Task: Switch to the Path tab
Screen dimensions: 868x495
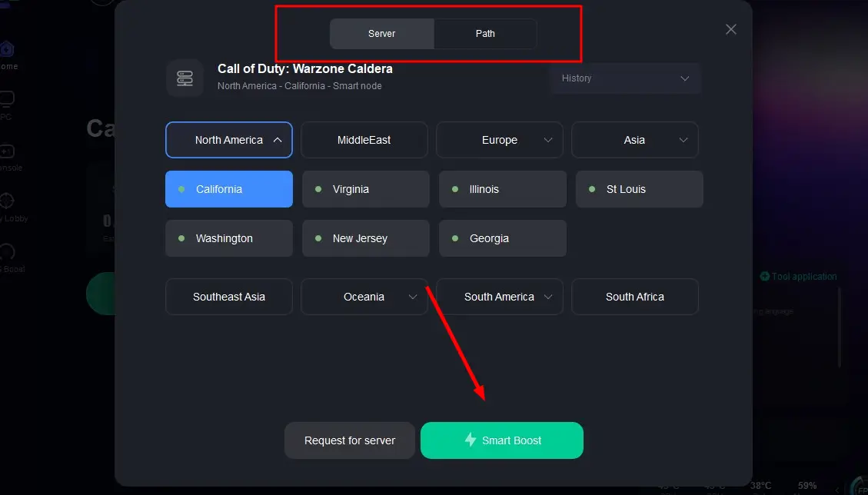Action: pos(485,34)
